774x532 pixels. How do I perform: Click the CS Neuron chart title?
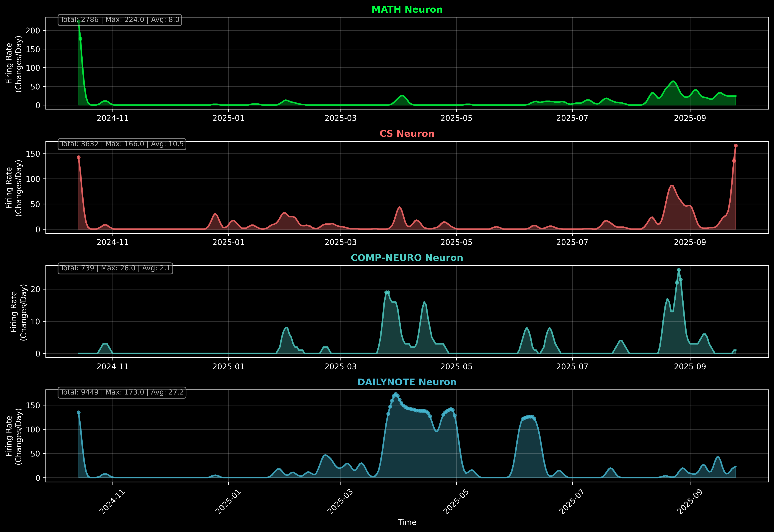coord(407,134)
